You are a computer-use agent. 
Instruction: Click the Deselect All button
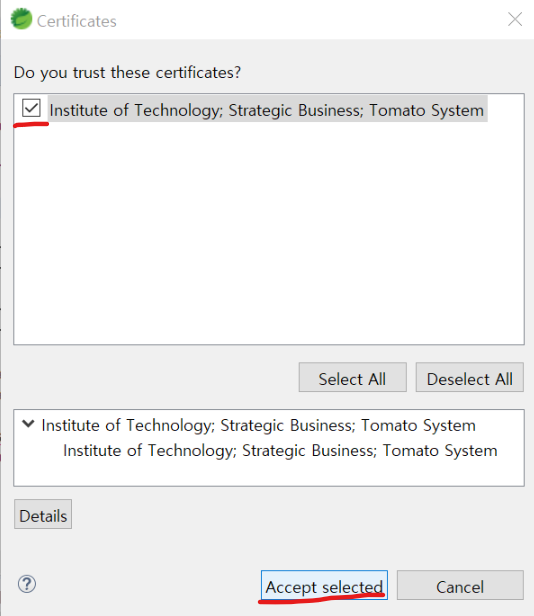pyautogui.click(x=470, y=377)
